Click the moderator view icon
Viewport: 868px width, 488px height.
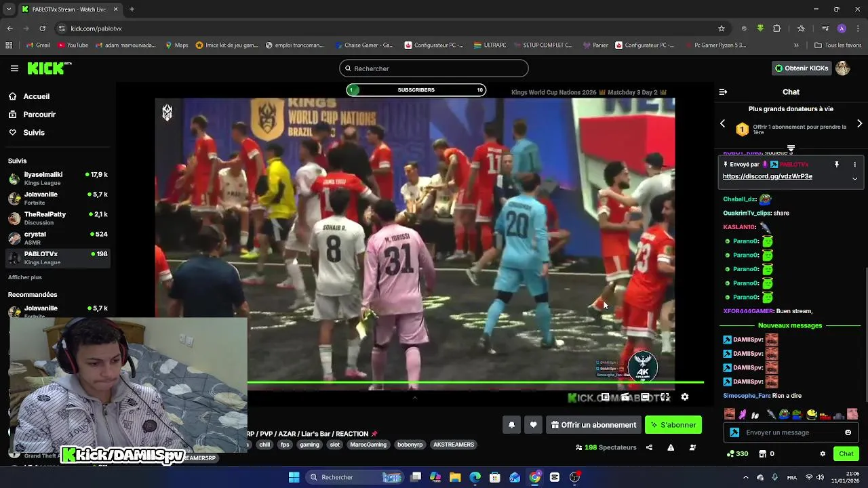tap(692, 447)
